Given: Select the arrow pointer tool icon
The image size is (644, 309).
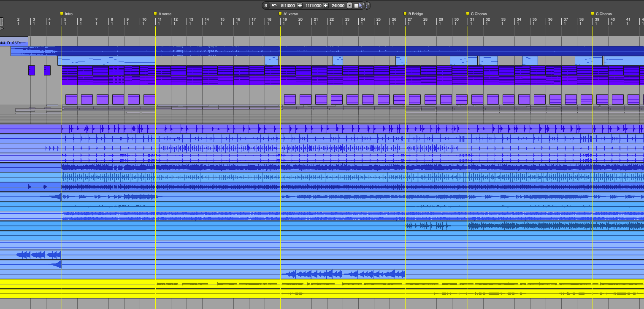Looking at the screenshot, I should pos(362,5).
